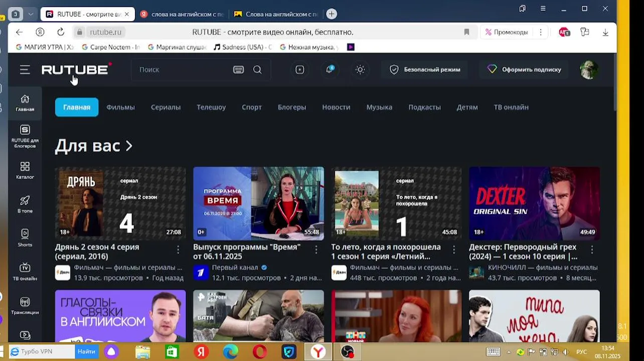Open options for Выпуск программы Время video
This screenshot has height=361, width=644.
point(316,250)
